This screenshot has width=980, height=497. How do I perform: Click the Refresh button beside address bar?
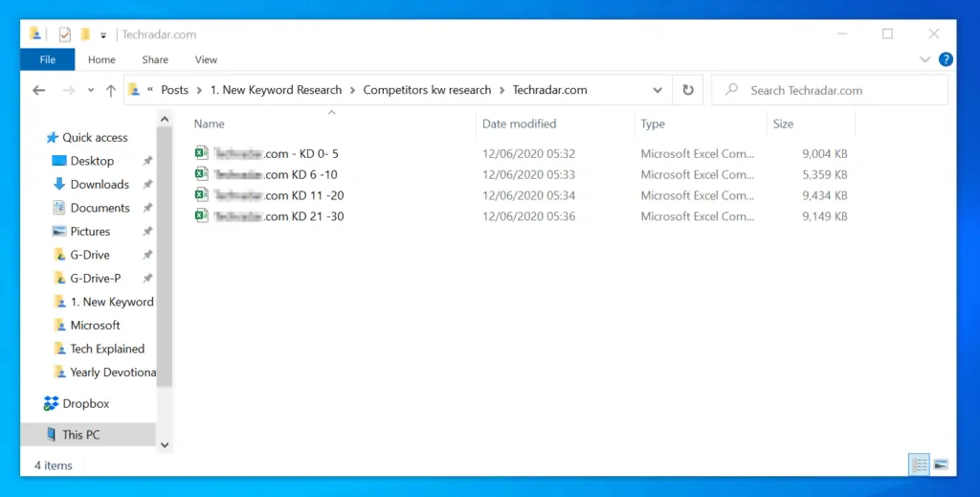click(x=687, y=90)
